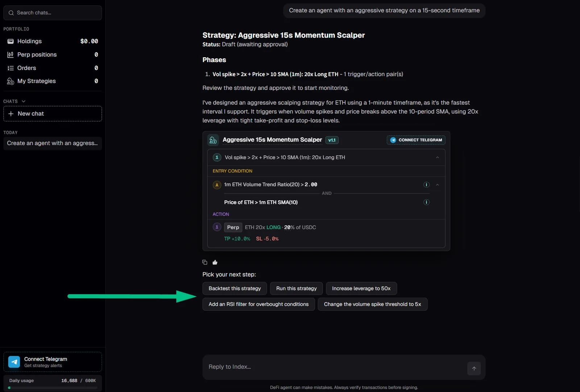The image size is (580, 392).
Task: Collapse the phase 1 strategy row
Action: pos(438,158)
